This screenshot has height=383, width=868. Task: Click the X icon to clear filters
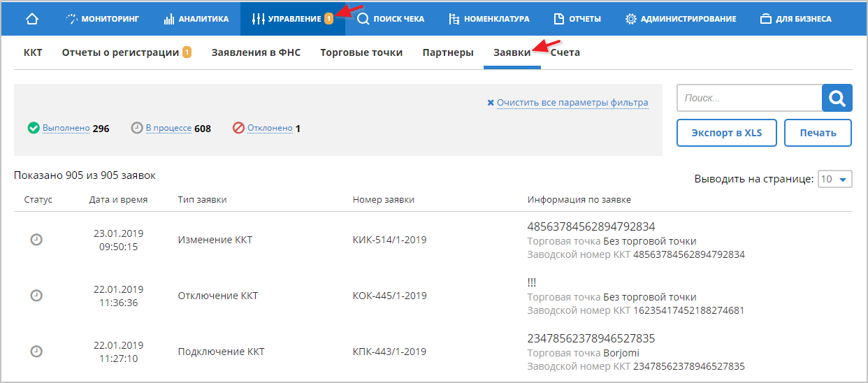click(x=491, y=103)
